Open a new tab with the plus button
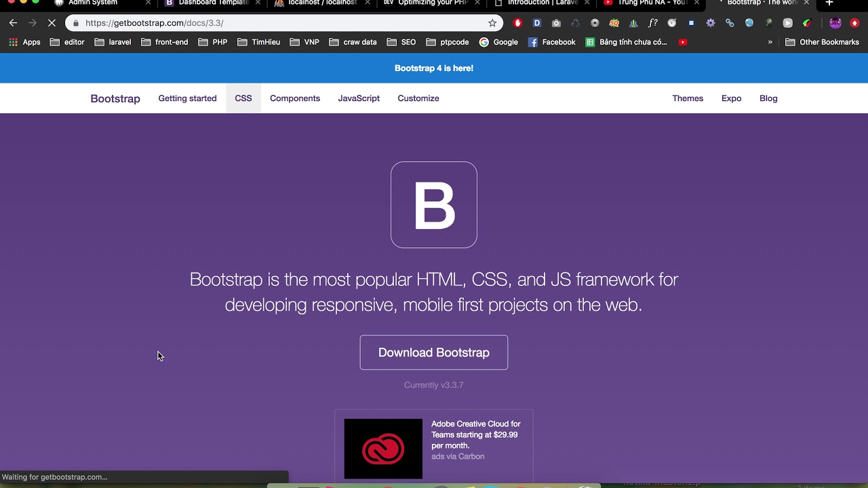868x488 pixels. click(829, 3)
